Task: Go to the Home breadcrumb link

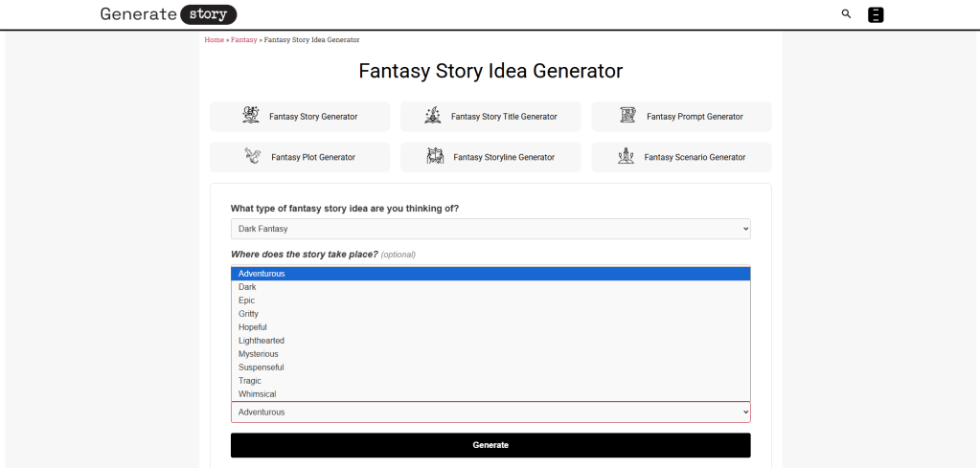Action: click(214, 40)
